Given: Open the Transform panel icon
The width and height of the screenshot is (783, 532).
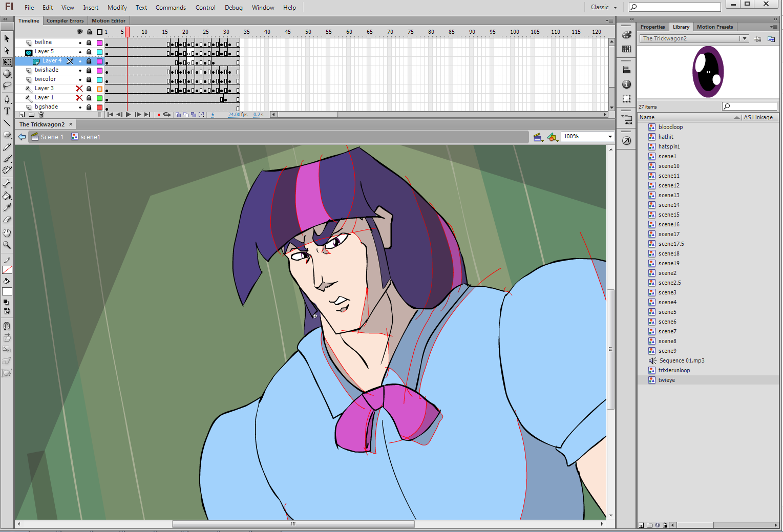Looking at the screenshot, I should (626, 99).
